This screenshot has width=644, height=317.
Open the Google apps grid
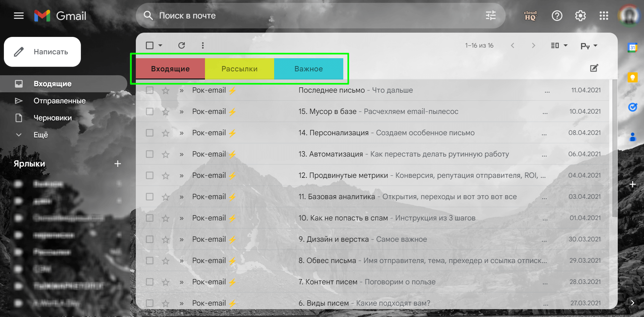click(604, 16)
